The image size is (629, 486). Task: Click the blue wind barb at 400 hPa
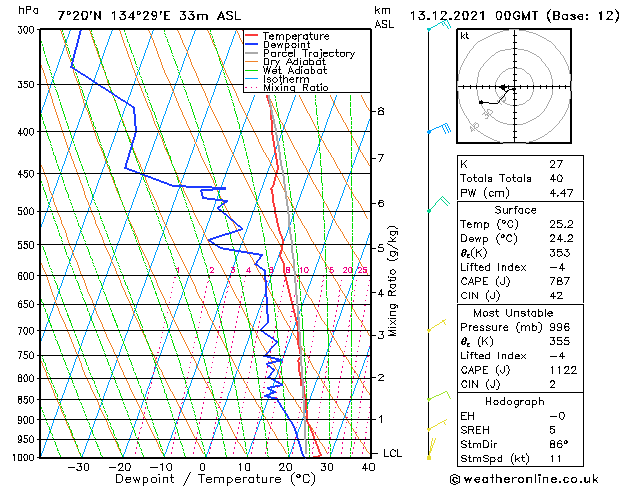(x=439, y=129)
